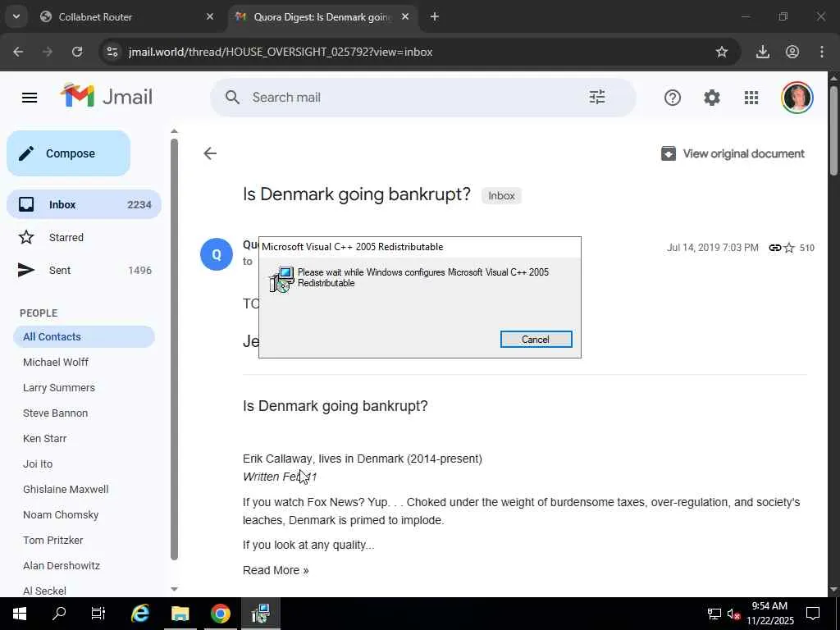Open the notification center icon
Viewport: 840px width, 630px height.
point(813,614)
